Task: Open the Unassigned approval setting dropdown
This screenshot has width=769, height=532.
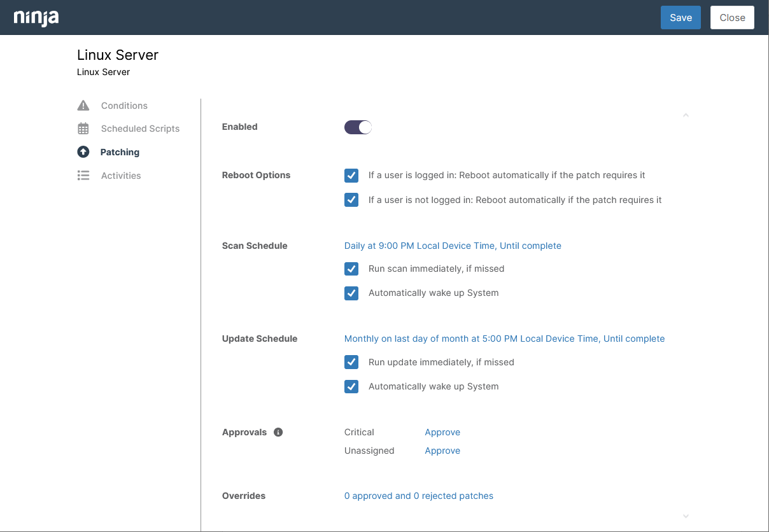Action: coord(442,451)
